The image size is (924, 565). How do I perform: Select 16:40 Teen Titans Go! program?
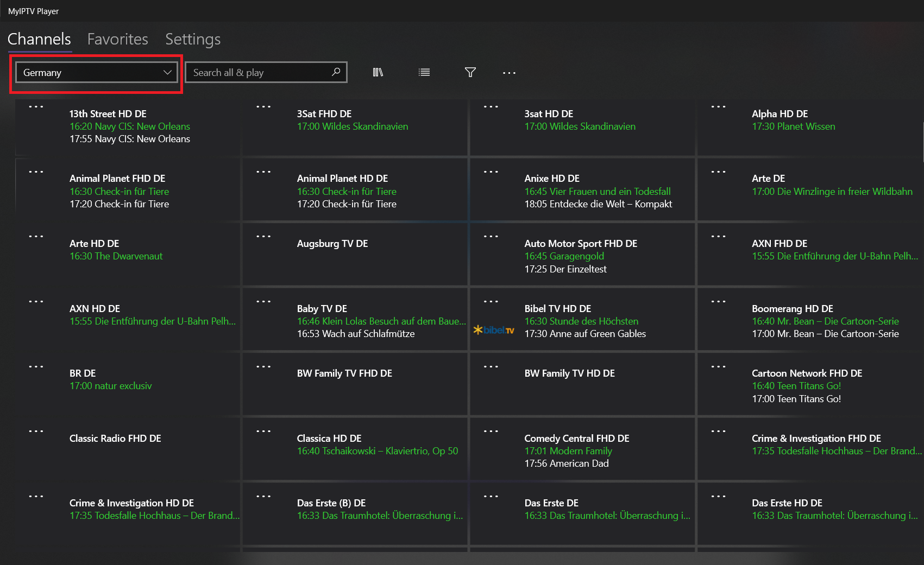tap(796, 386)
